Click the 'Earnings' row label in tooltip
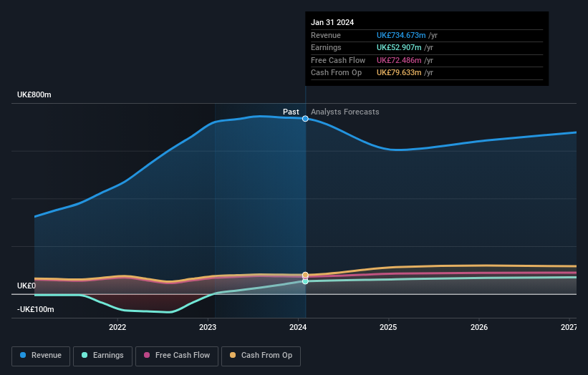 (327, 47)
